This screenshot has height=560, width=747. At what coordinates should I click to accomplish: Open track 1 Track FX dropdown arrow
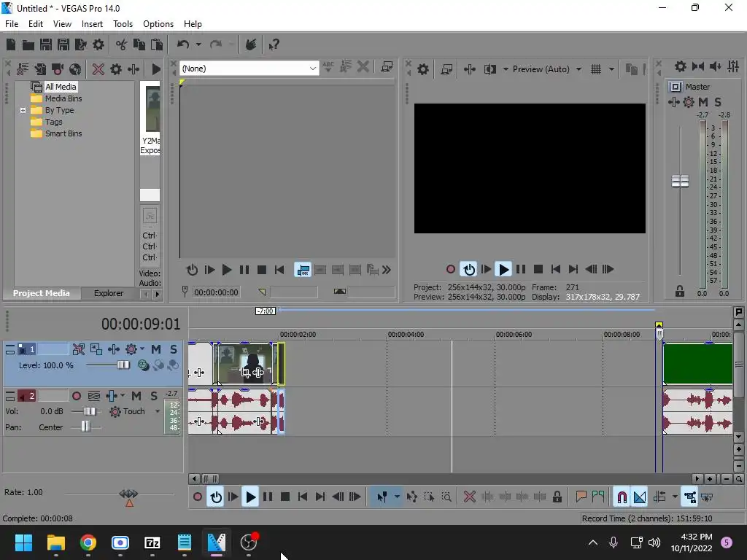tap(142, 349)
